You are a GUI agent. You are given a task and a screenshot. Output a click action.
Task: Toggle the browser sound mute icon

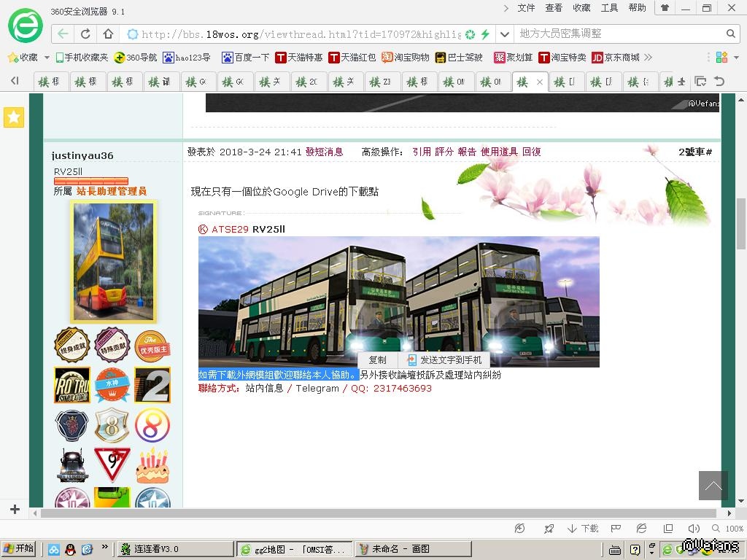tap(693, 529)
